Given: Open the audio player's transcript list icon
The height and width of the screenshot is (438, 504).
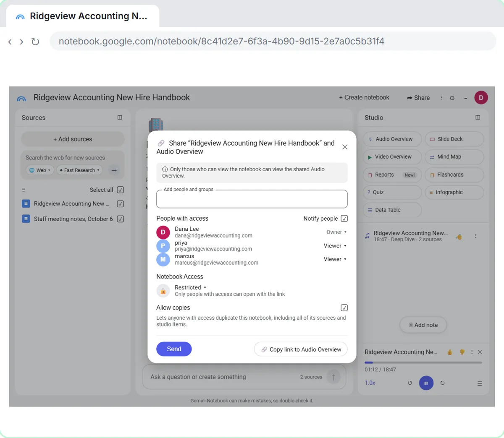Looking at the screenshot, I should [480, 383].
